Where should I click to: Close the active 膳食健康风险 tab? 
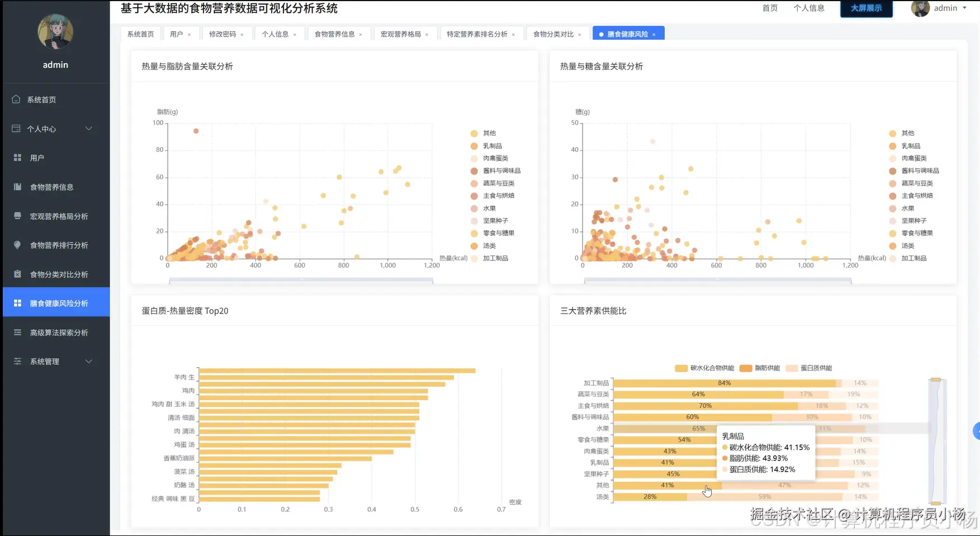point(654,35)
